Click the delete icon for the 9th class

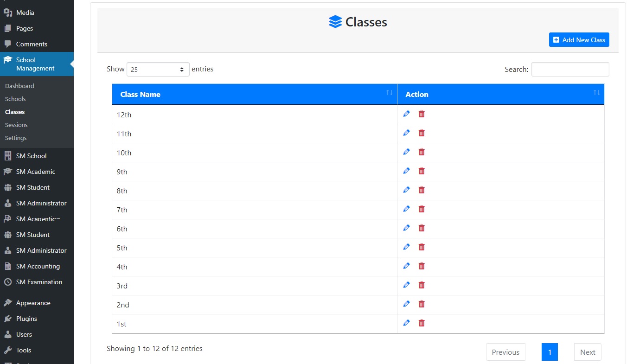(x=421, y=171)
